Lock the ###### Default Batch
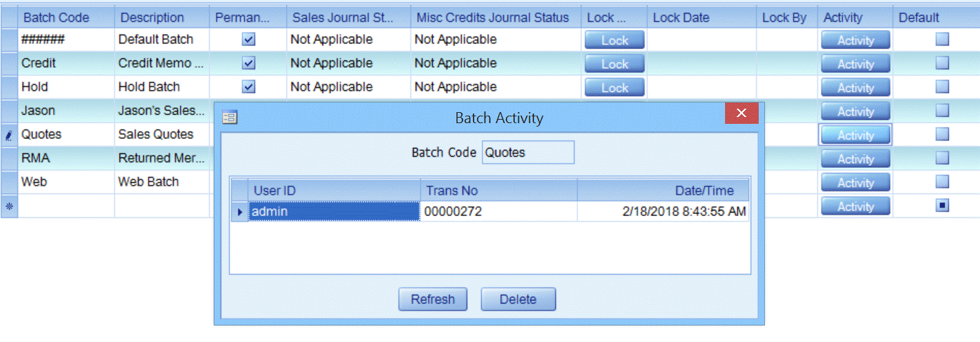 coord(614,41)
